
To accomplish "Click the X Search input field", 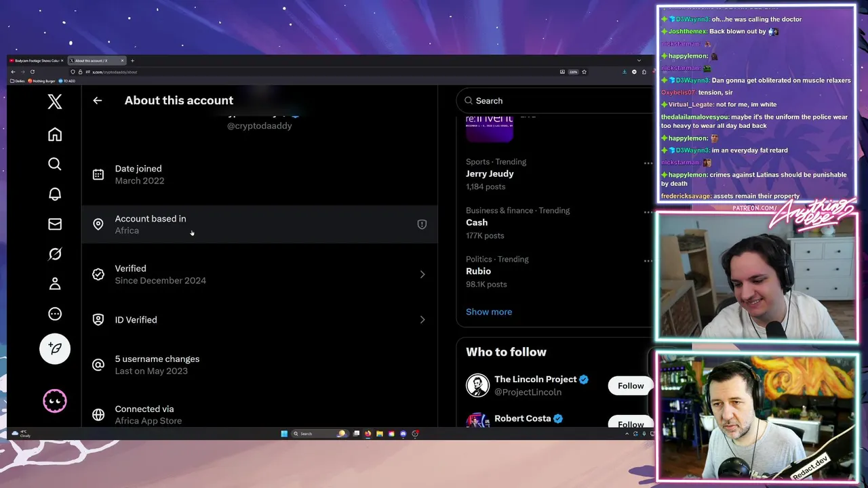I will pyautogui.click(x=556, y=100).
